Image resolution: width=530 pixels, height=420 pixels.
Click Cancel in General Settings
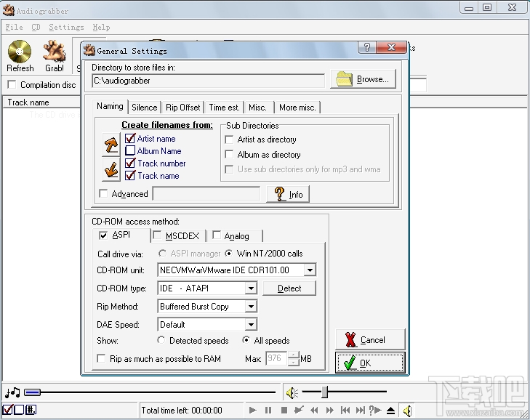click(x=370, y=339)
